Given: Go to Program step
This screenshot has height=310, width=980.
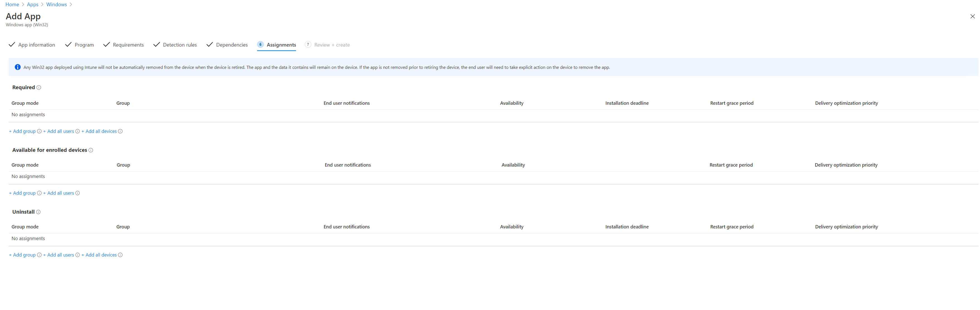Looking at the screenshot, I should tap(80, 45).
